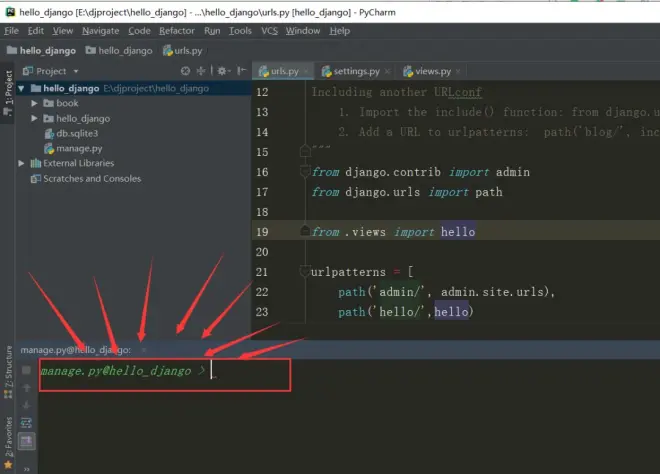Click 'admin.site.urls' on line 22
660x474 pixels.
pos(492,292)
